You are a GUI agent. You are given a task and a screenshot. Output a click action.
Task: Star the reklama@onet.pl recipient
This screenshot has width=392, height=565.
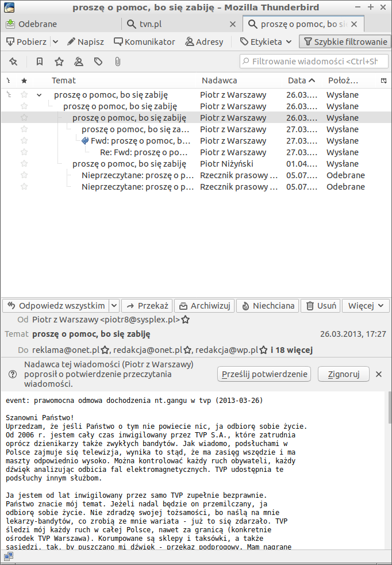105,350
